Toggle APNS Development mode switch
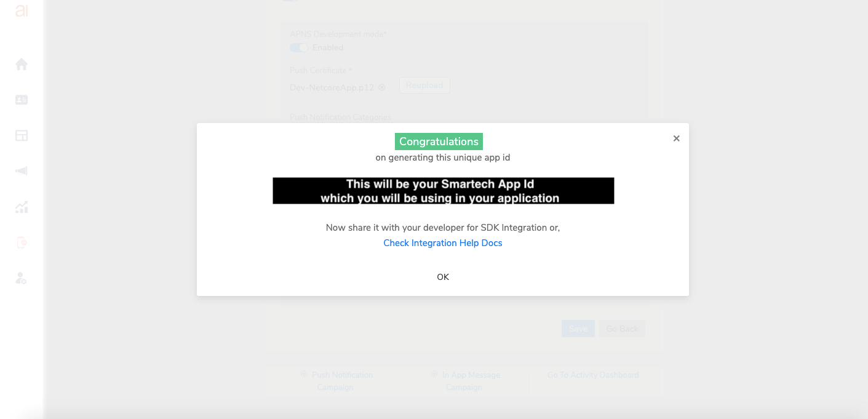This screenshot has width=868, height=419. click(x=299, y=47)
